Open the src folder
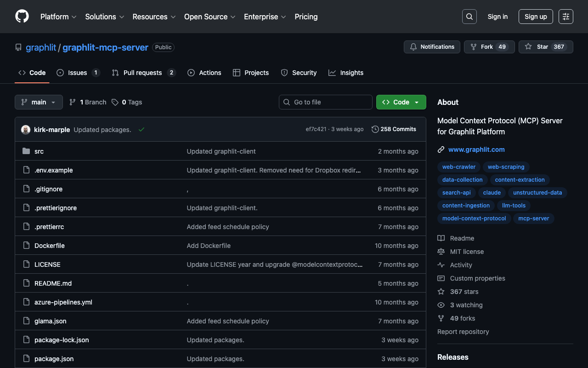This screenshot has height=368, width=588. (x=39, y=151)
